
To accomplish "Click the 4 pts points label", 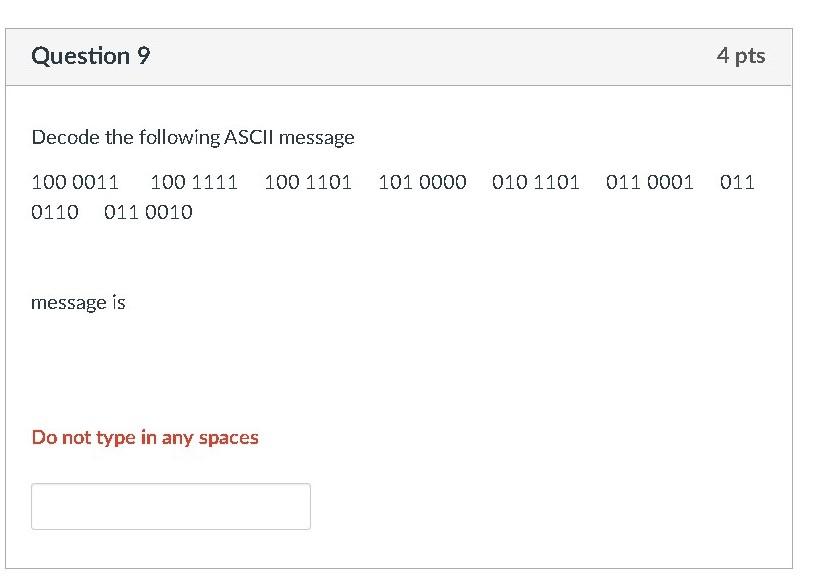I will click(741, 56).
